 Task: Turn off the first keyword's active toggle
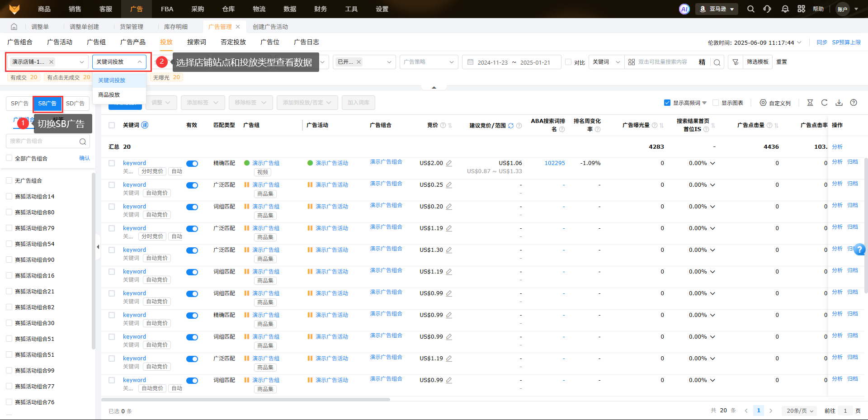point(192,164)
